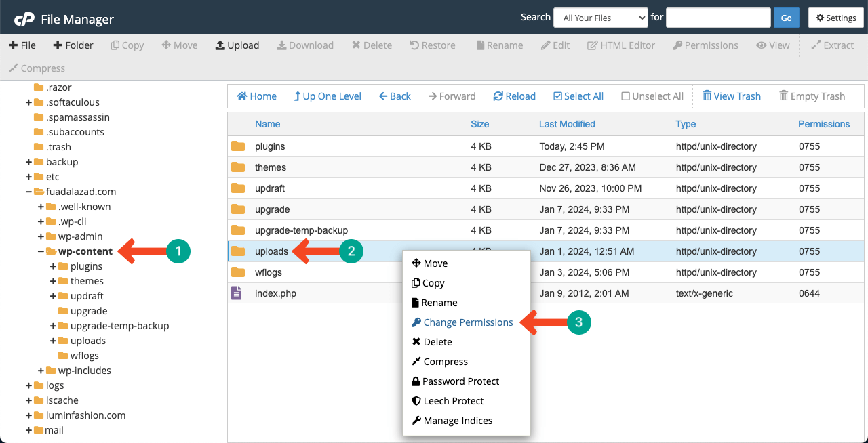Navigate Back in file list
The width and height of the screenshot is (868, 443).
[x=395, y=96]
